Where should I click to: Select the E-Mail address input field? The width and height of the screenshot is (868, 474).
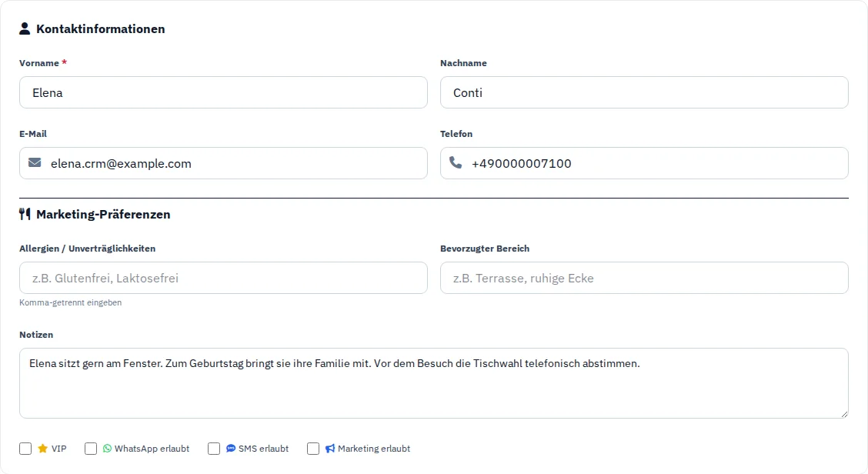[223, 163]
